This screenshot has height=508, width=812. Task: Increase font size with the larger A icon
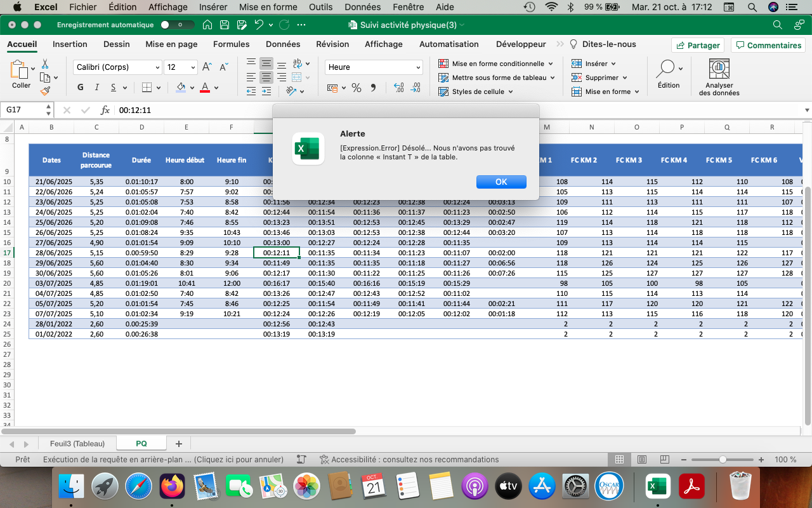coord(207,67)
